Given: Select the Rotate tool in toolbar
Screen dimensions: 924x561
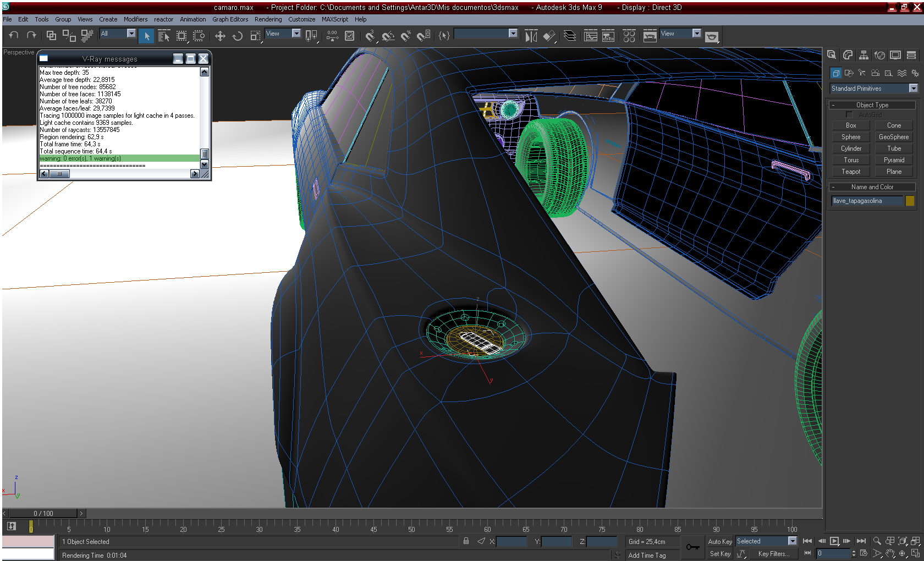Looking at the screenshot, I should tap(238, 36).
